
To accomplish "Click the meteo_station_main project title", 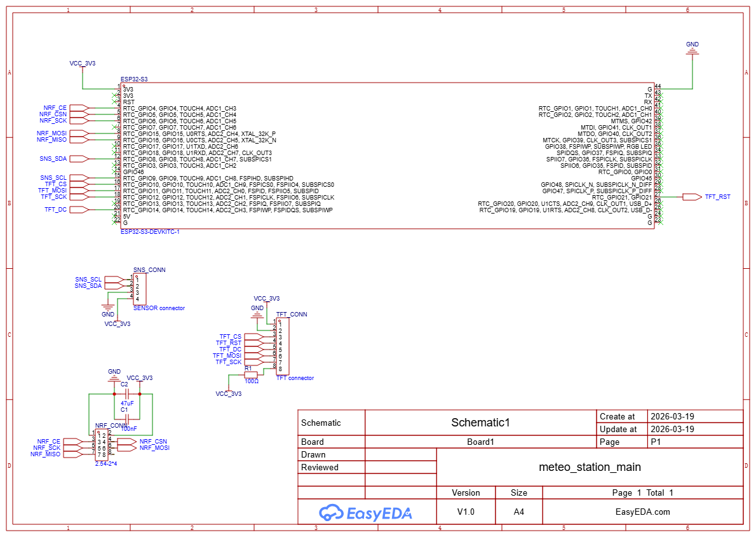I will point(590,467).
